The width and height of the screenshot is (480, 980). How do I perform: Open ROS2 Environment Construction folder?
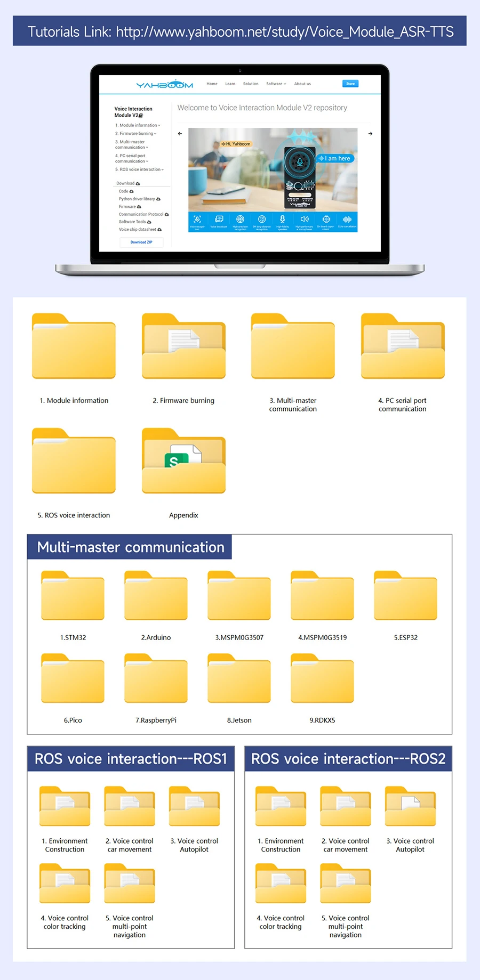[281, 806]
